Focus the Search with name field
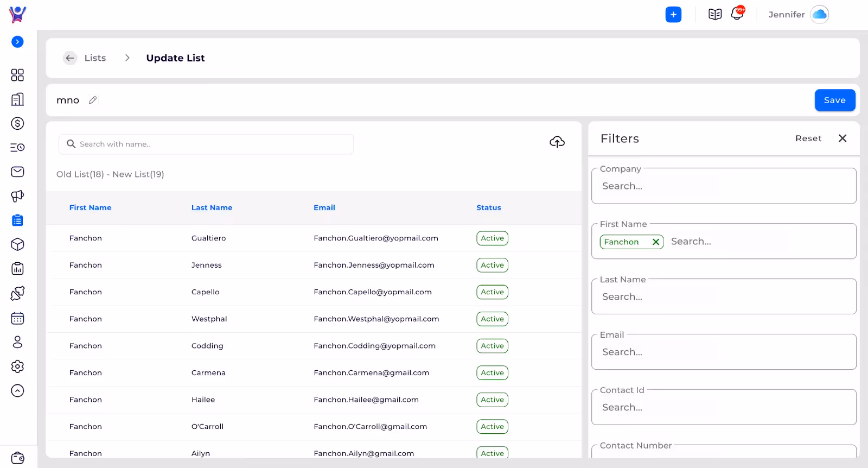868x468 pixels. point(206,144)
